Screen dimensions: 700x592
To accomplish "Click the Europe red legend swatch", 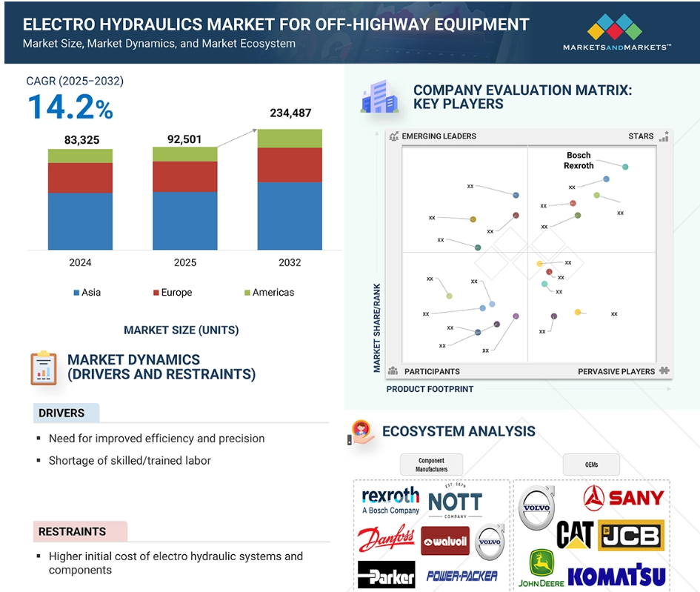I will [x=156, y=293].
